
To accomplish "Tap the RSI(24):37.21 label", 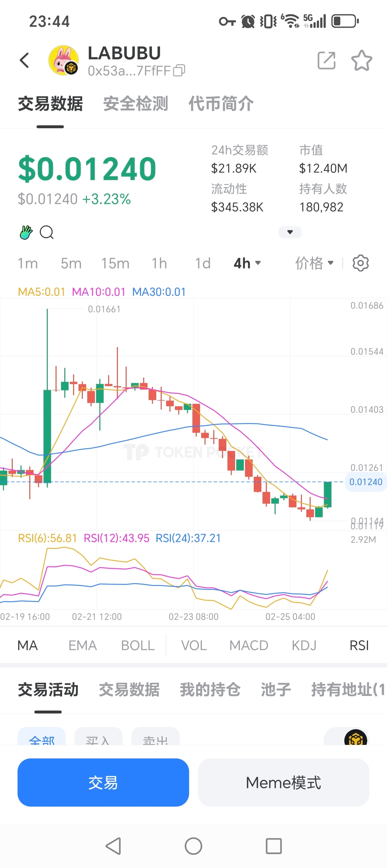I will (188, 538).
